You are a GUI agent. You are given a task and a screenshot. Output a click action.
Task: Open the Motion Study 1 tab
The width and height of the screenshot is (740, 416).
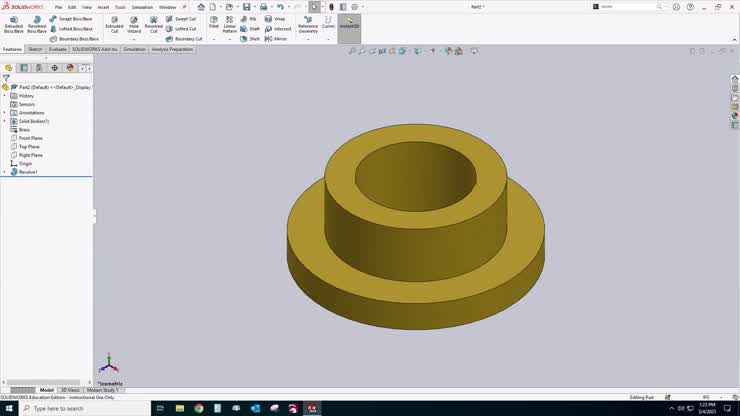(102, 390)
